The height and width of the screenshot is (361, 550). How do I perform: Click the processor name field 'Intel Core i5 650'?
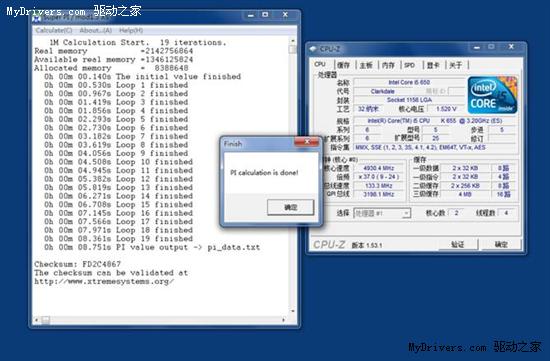tap(409, 82)
